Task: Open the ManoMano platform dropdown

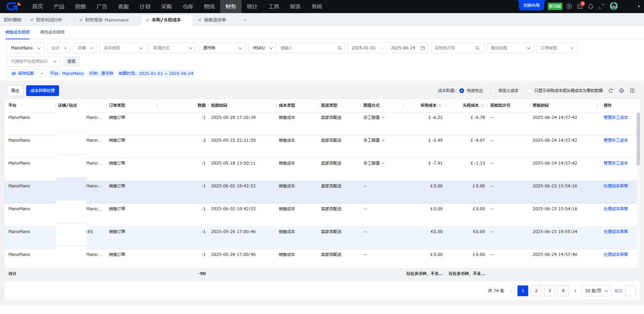Action: [x=26, y=48]
